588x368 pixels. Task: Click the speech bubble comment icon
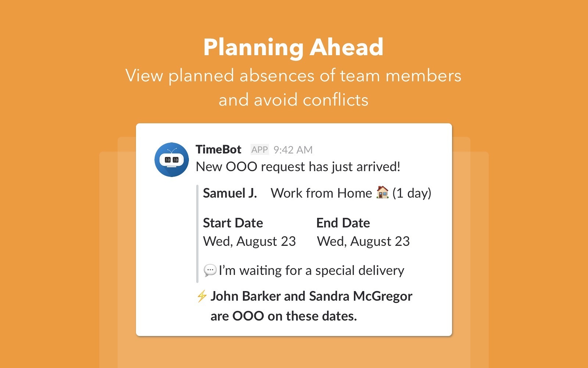210,270
